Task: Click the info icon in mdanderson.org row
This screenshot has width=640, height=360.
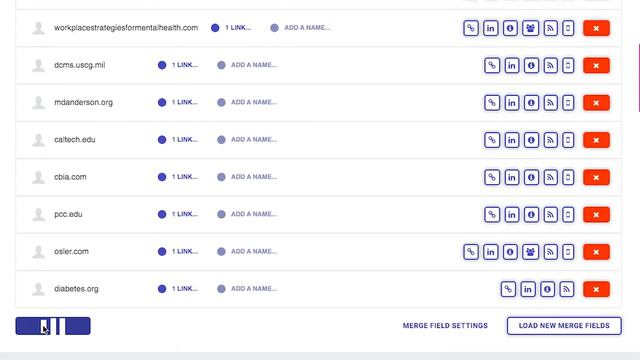Action: (x=531, y=103)
